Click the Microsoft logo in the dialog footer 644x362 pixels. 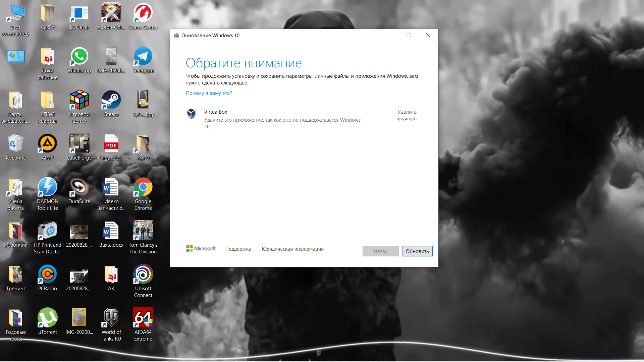[201, 248]
